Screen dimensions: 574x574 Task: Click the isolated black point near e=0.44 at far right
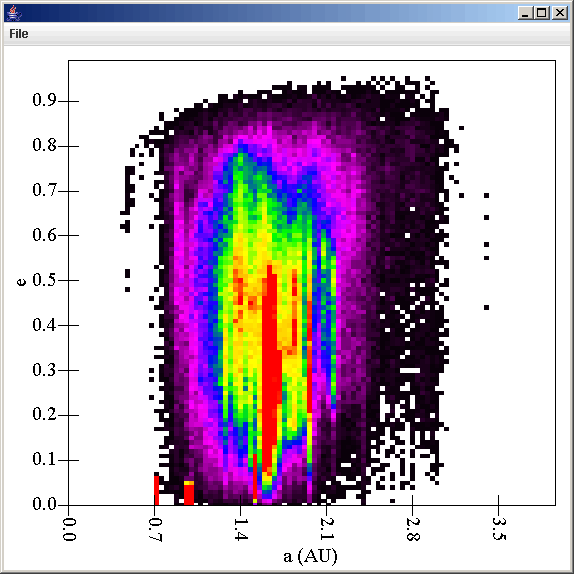486,308
